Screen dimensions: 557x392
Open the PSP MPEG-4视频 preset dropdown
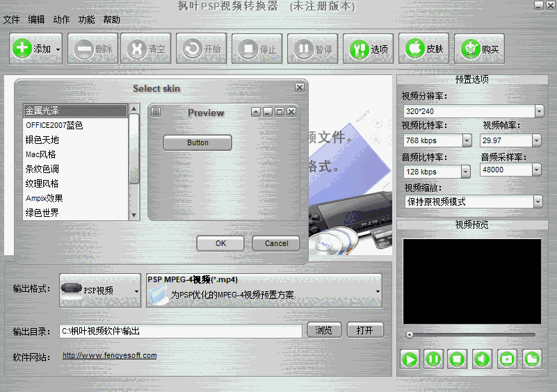[x=264, y=291]
